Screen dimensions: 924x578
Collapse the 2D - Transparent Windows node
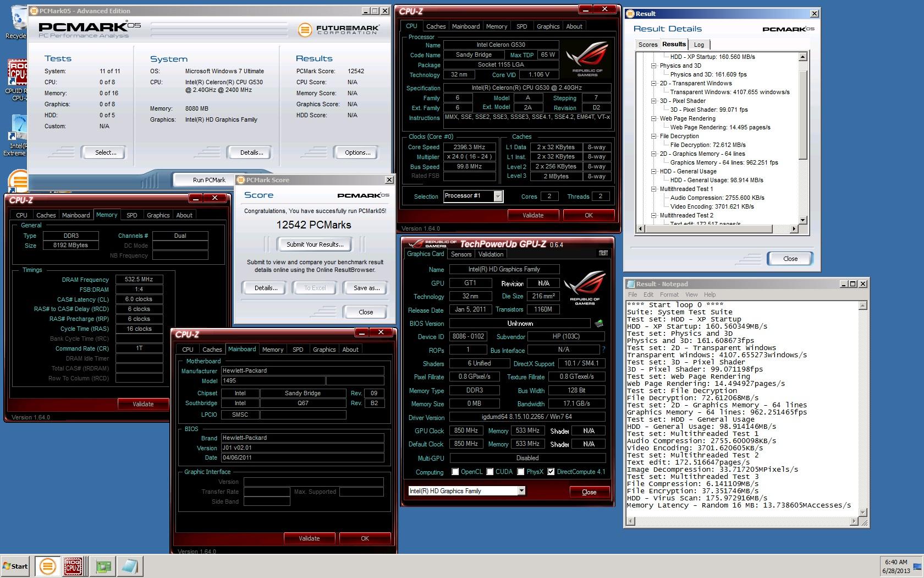point(654,83)
